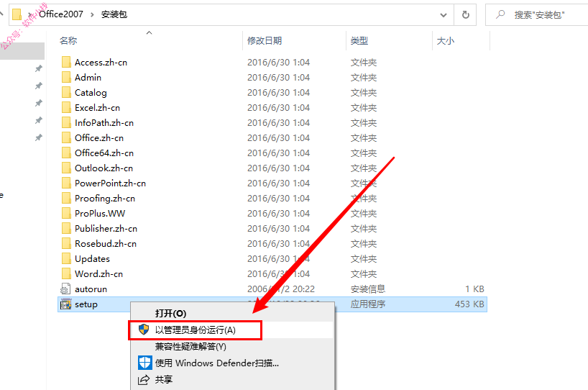Click the InfoPath.zh-cn folder name
588x390 pixels.
coord(104,123)
